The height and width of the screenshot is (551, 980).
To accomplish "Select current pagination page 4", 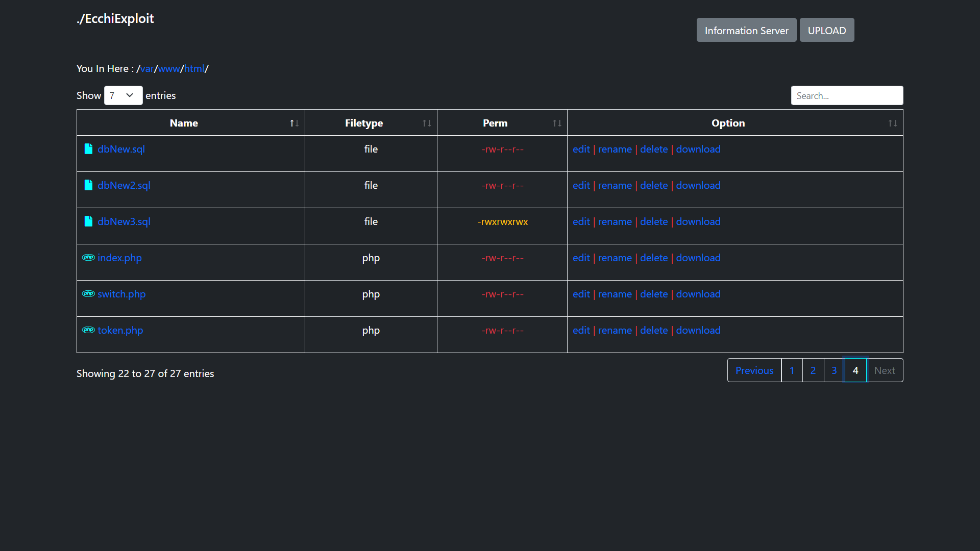I will 855,370.
